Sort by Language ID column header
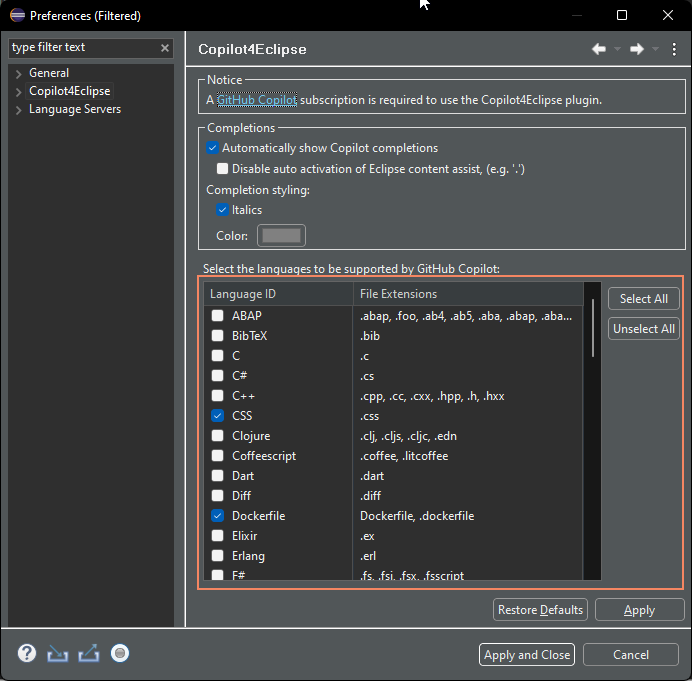 tap(278, 294)
